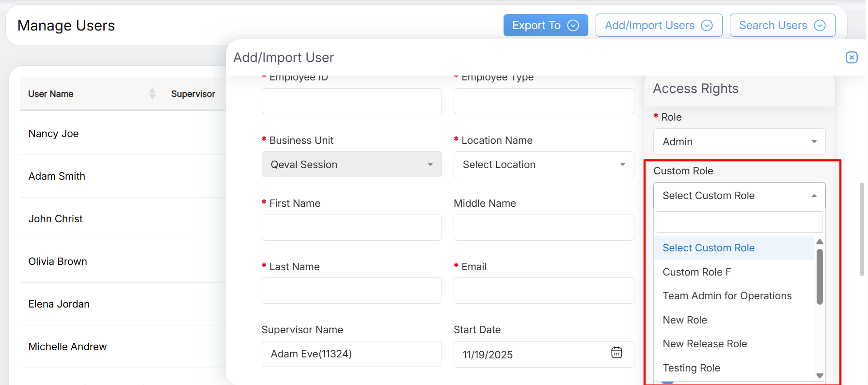
Task: Collapse the Select Custom Role dropdown
Action: (x=739, y=196)
